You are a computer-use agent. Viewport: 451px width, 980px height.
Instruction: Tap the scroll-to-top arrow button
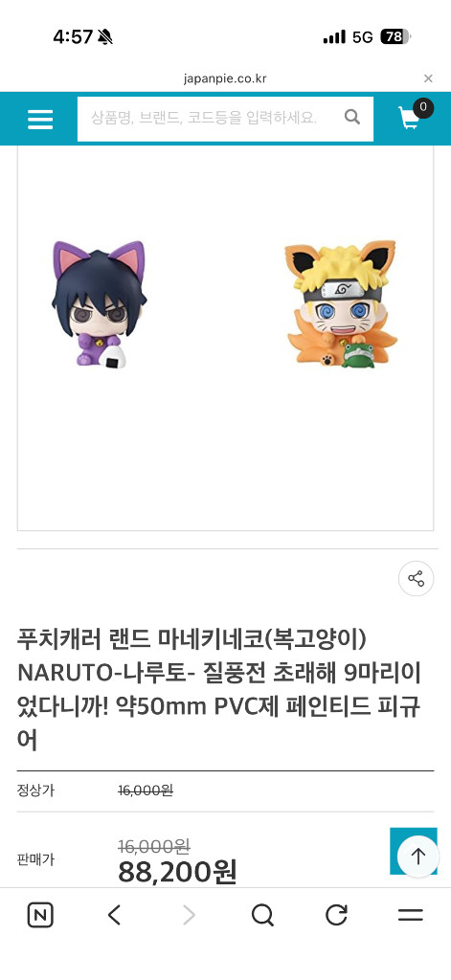[x=417, y=856]
